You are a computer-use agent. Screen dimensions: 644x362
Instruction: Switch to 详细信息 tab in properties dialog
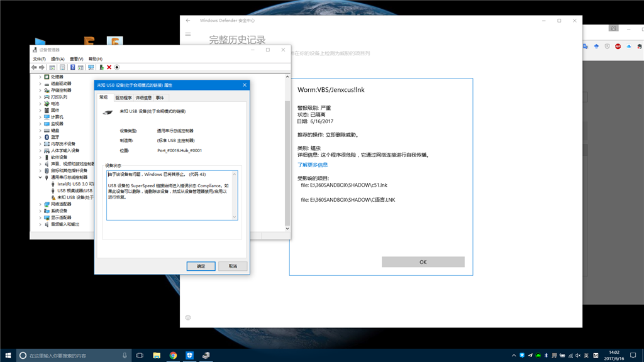pos(143,97)
